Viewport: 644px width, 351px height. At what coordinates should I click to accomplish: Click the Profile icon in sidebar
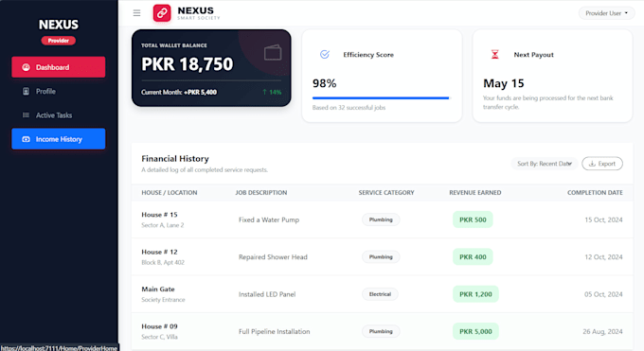click(26, 91)
